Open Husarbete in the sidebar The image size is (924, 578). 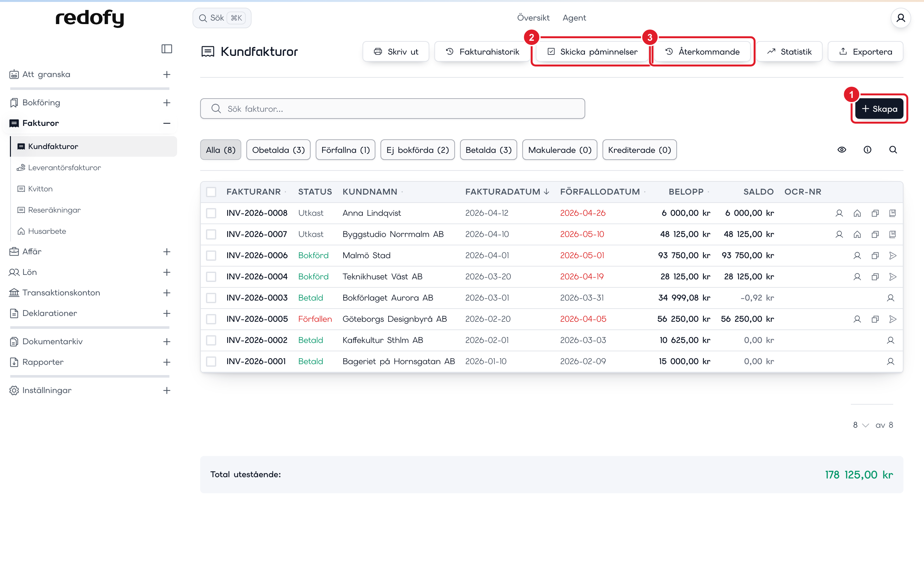pos(42,231)
